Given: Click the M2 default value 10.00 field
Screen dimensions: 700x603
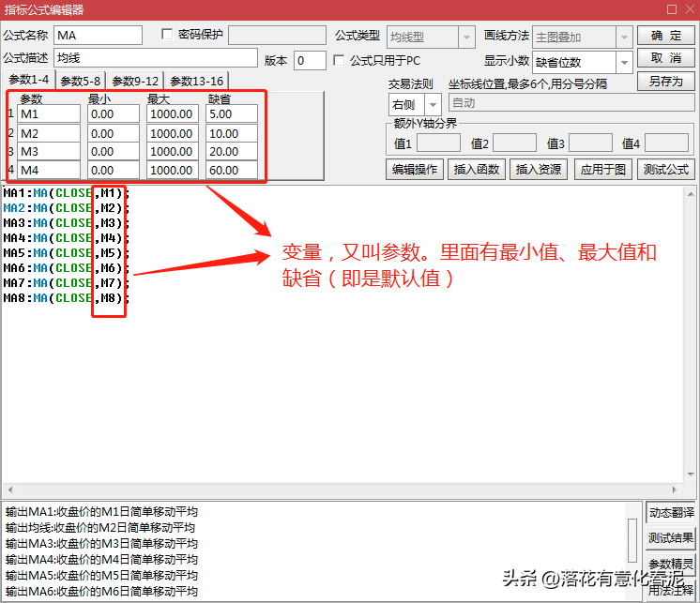Looking at the screenshot, I should (x=232, y=133).
